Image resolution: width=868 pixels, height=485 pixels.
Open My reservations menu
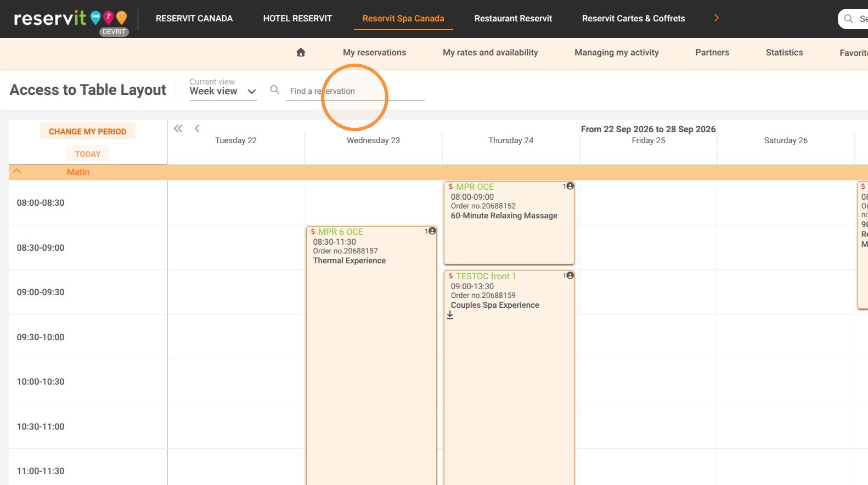(375, 53)
